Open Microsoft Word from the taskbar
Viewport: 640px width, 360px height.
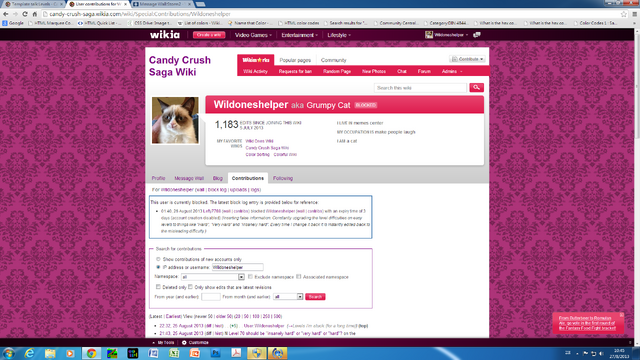153,353
